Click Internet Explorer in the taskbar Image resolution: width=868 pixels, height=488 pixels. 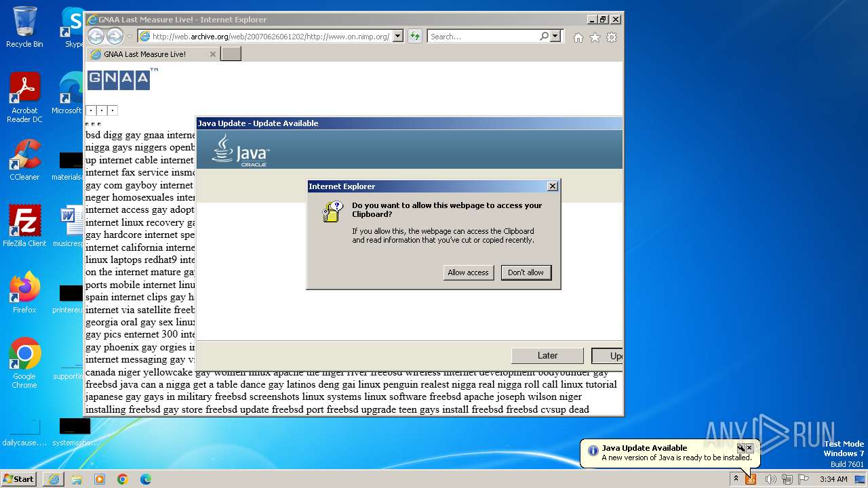[54, 479]
